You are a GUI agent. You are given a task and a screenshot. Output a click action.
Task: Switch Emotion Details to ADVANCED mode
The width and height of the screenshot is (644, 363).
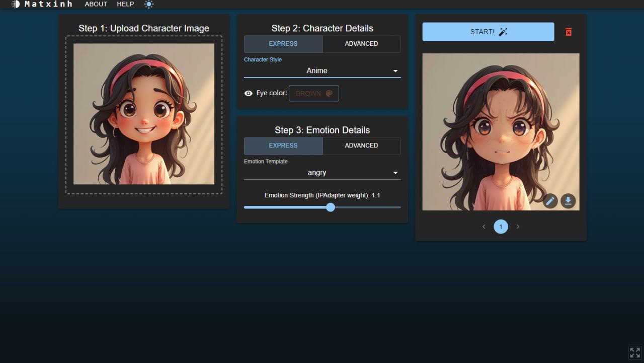[361, 146]
